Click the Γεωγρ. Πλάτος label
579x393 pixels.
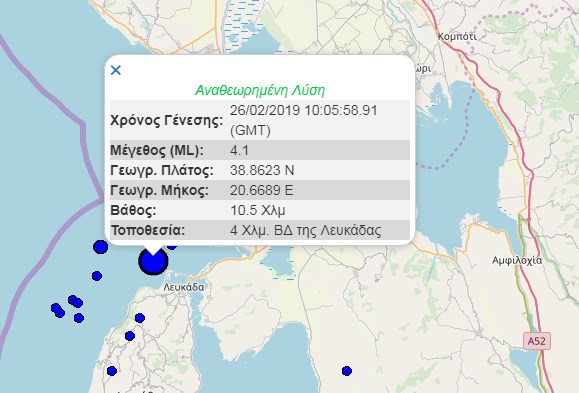[162, 171]
